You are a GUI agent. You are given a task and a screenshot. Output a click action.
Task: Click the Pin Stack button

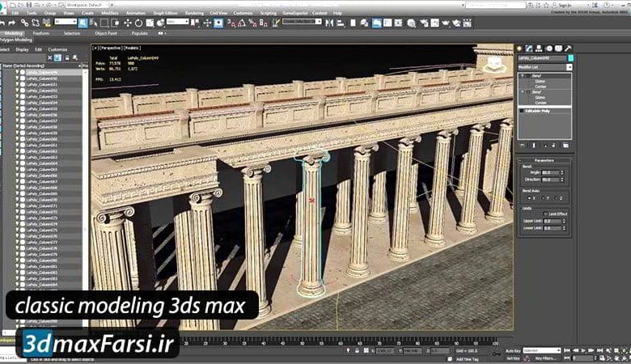(523, 146)
